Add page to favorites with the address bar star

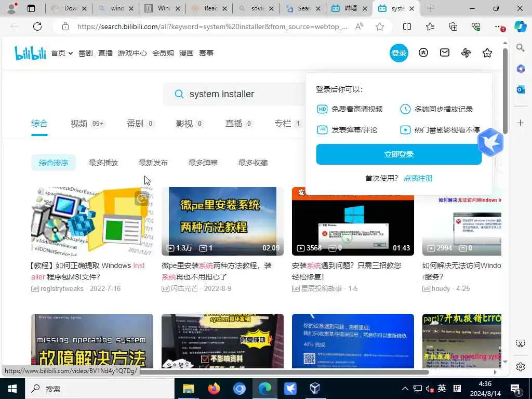380,26
